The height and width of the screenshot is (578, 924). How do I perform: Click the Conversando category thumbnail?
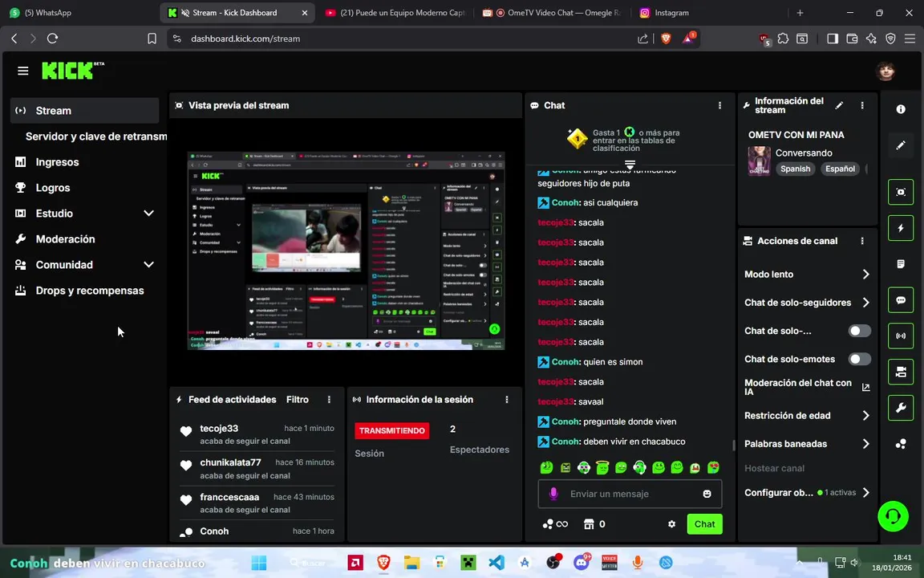[759, 161]
